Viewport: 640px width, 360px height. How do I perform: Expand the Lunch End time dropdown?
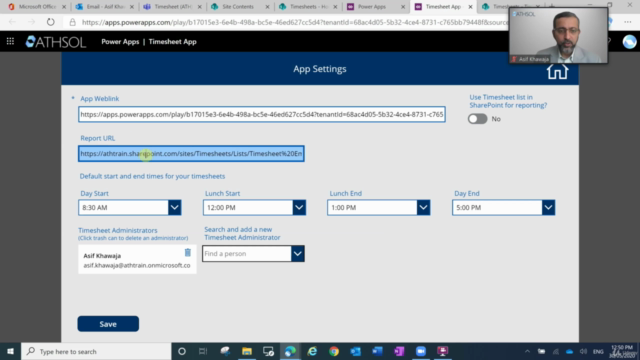pyautogui.click(x=423, y=207)
